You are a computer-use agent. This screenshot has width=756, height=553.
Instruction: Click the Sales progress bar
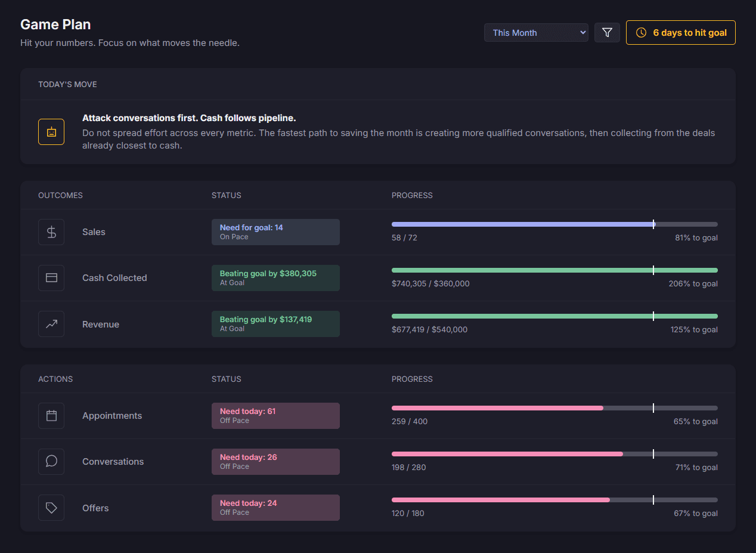(554, 224)
